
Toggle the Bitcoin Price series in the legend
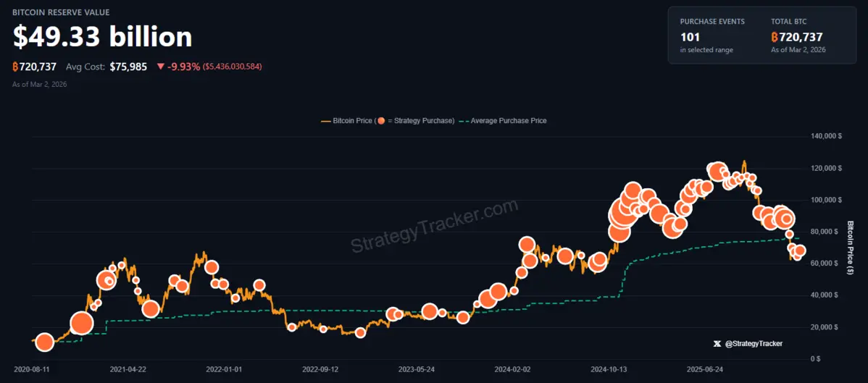[x=352, y=121]
